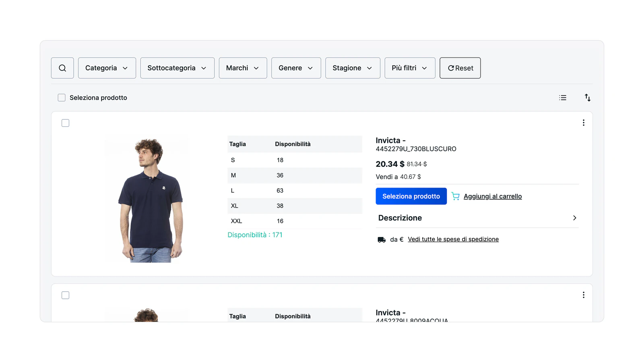Select the size XL row

pyautogui.click(x=295, y=206)
